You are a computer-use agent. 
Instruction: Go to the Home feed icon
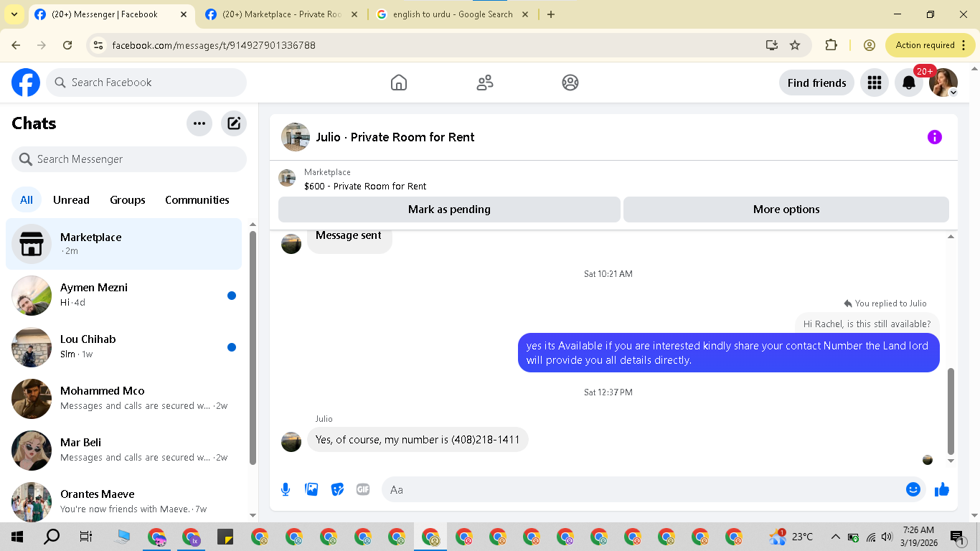tap(399, 83)
